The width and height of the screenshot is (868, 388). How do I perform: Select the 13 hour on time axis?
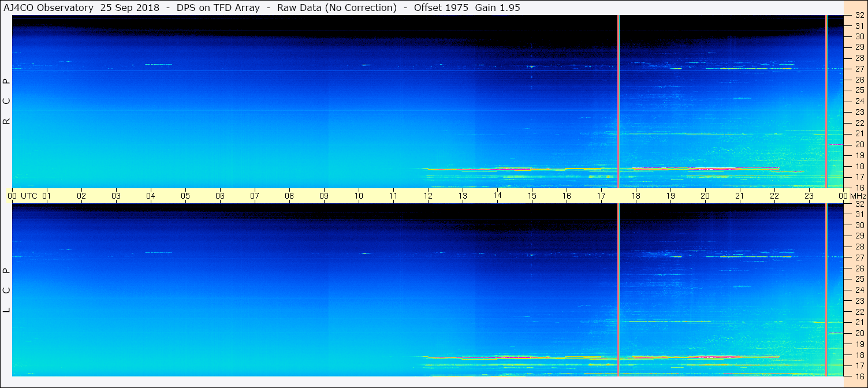pyautogui.click(x=463, y=196)
